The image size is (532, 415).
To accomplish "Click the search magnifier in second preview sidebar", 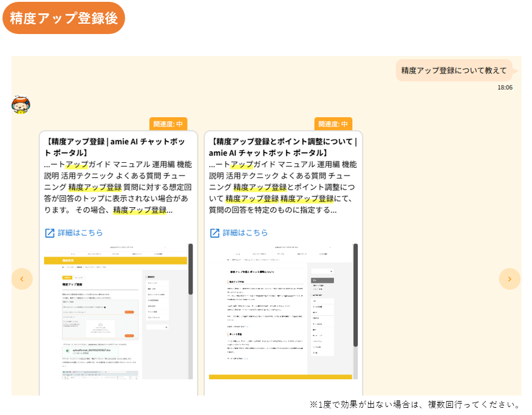I will tap(331, 271).
